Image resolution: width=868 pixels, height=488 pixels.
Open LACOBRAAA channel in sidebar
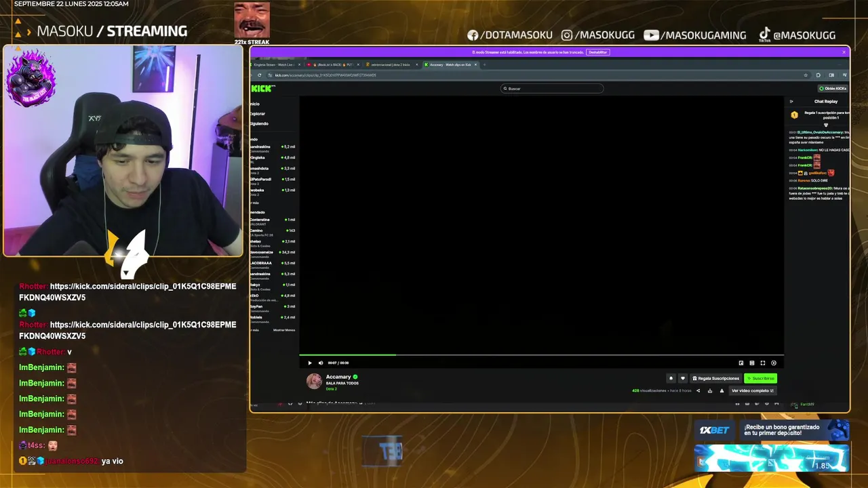(x=273, y=264)
